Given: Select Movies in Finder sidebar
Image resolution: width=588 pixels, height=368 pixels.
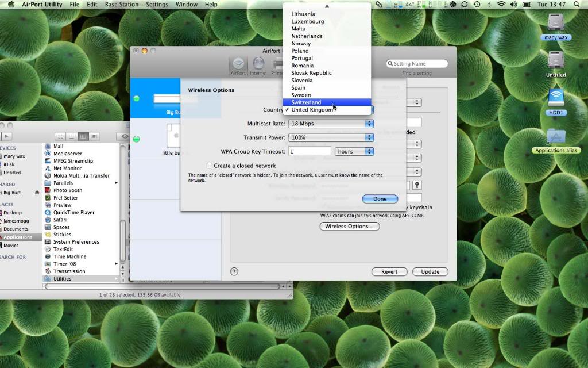Looking at the screenshot, I should (11, 245).
